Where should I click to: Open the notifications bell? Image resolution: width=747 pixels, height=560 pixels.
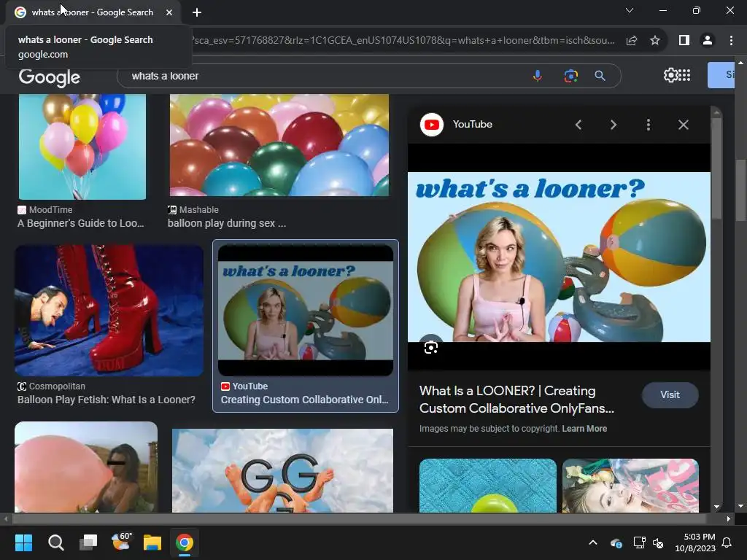coord(727,542)
